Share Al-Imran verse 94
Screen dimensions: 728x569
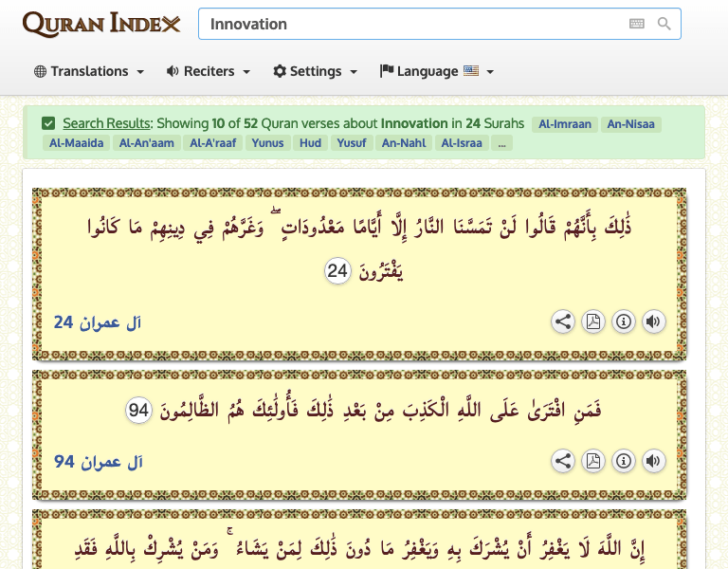pyautogui.click(x=563, y=462)
